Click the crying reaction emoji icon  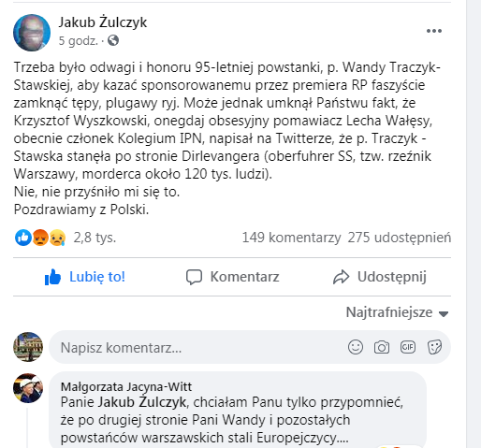(57, 238)
